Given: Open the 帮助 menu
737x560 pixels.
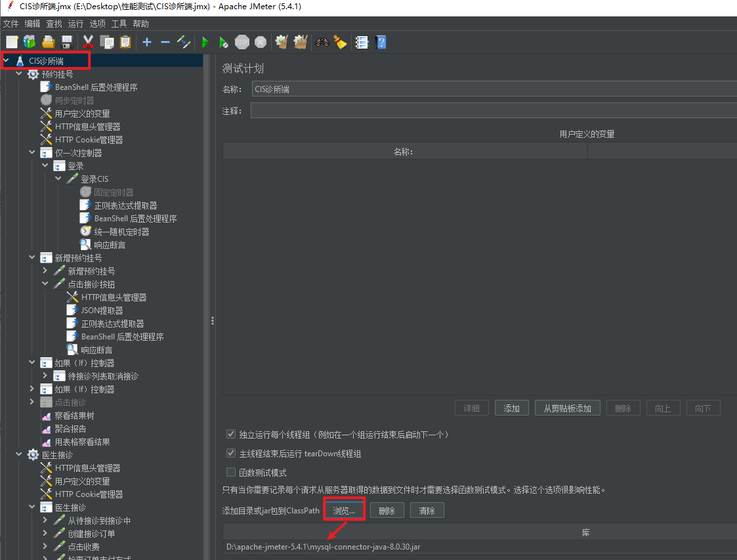Looking at the screenshot, I should (140, 24).
